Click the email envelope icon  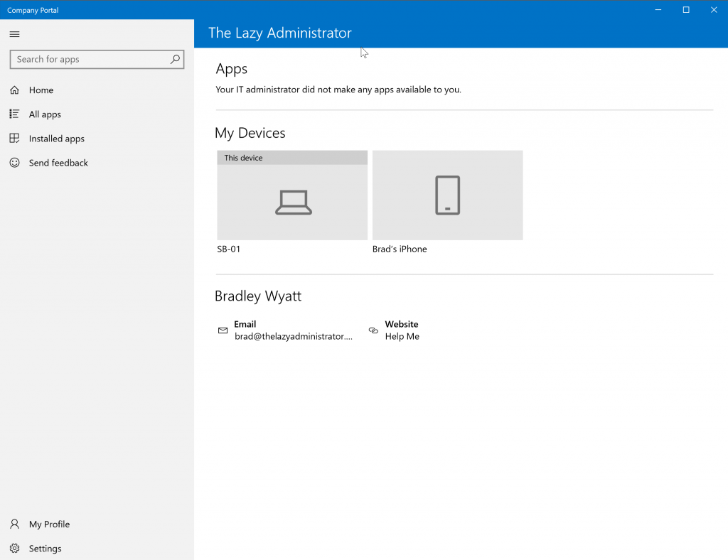[223, 330]
